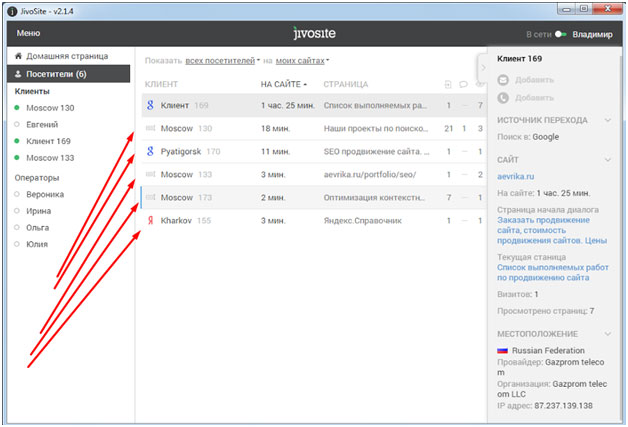Collapse the САЙТ section
The height and width of the screenshot is (427, 628).
click(608, 160)
